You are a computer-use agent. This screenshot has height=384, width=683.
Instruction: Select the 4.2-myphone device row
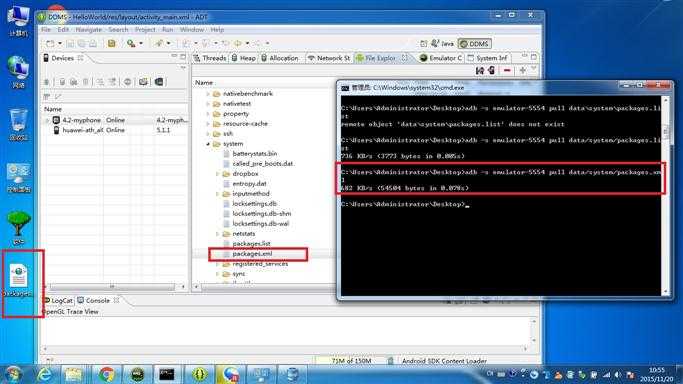[116, 120]
